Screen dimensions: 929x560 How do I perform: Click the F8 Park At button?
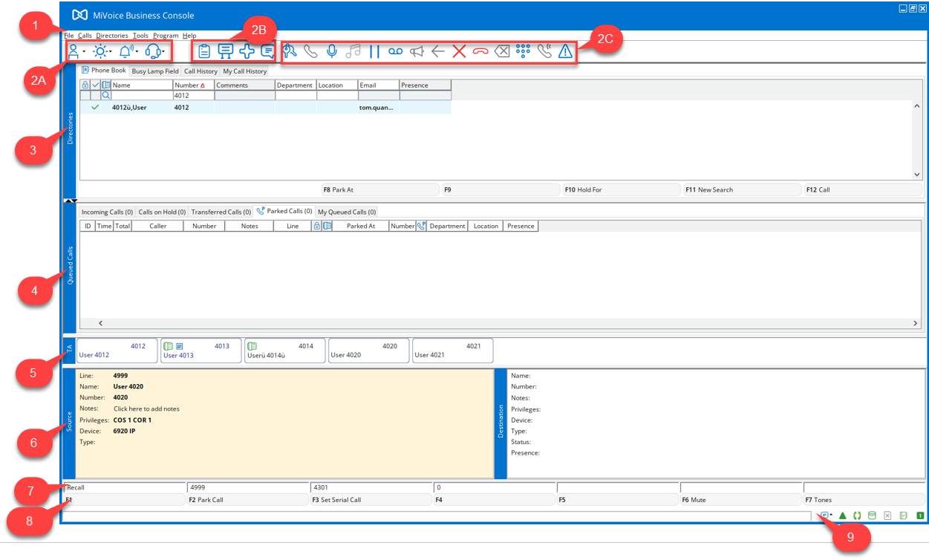click(379, 189)
